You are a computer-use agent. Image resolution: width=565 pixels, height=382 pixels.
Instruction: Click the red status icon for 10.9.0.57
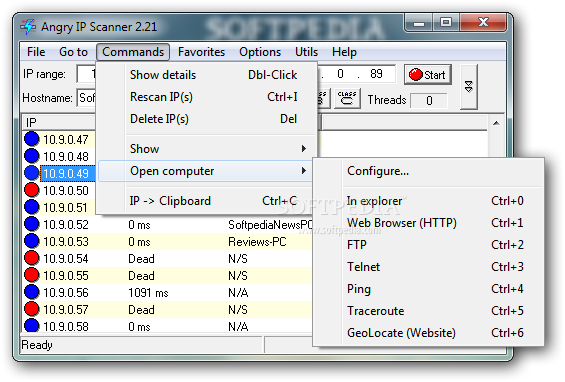(x=32, y=309)
